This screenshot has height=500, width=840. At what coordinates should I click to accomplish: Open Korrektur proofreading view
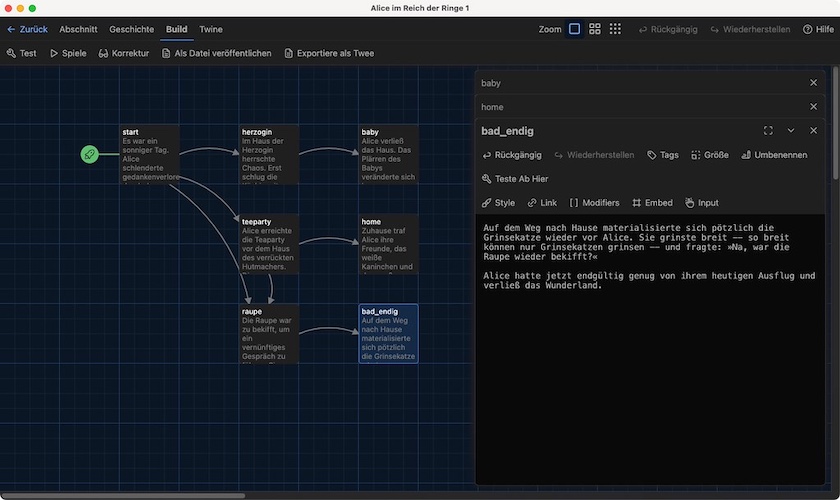(x=124, y=53)
